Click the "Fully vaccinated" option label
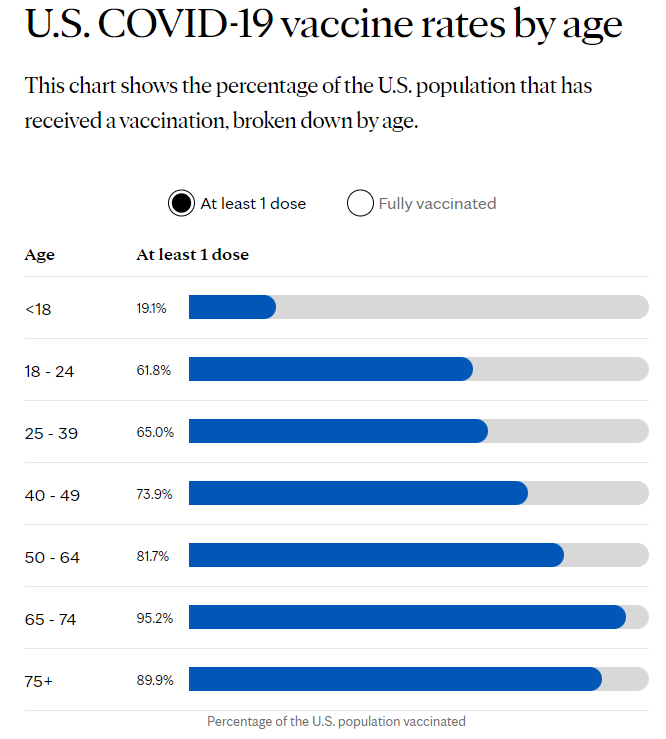 click(x=437, y=203)
